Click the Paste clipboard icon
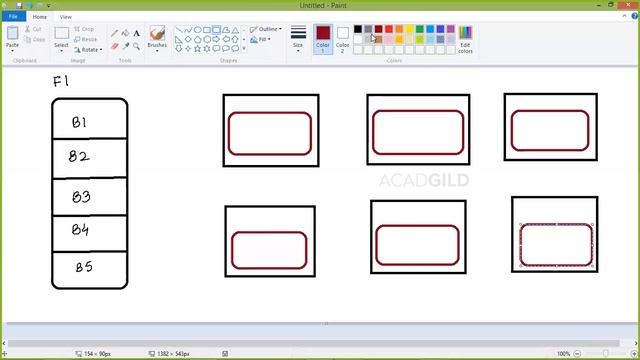The height and width of the screenshot is (360, 640). pos(13,33)
